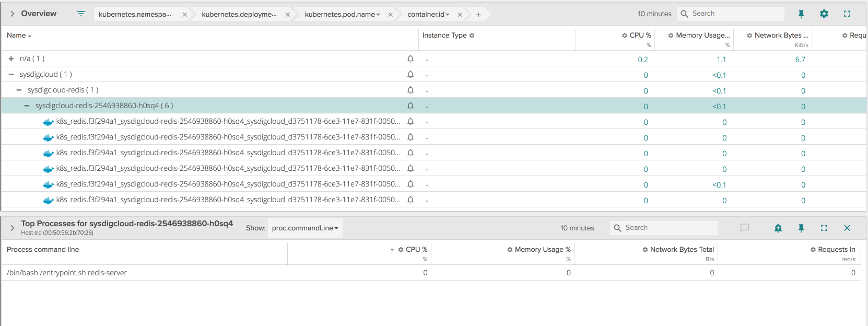Collapse the sysdigcloud-redis-2546938860-h0sq4 pod
Screen dimensions: 868x326
[x=27, y=106]
